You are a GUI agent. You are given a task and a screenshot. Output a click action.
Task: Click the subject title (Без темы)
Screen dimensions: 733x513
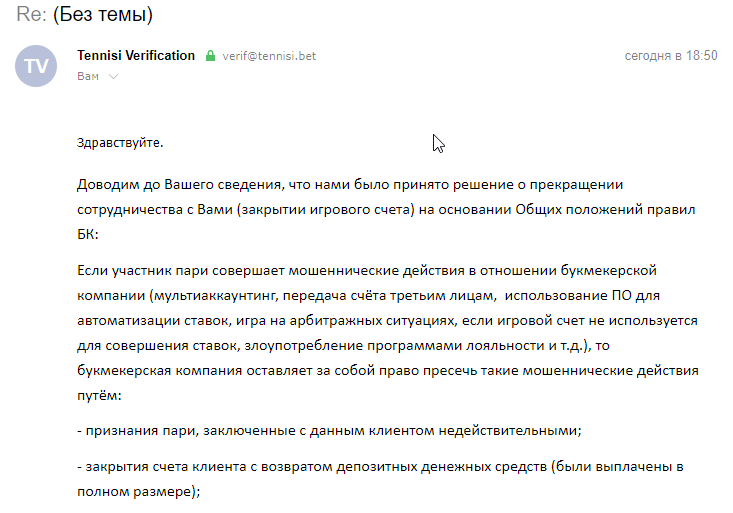tap(103, 14)
